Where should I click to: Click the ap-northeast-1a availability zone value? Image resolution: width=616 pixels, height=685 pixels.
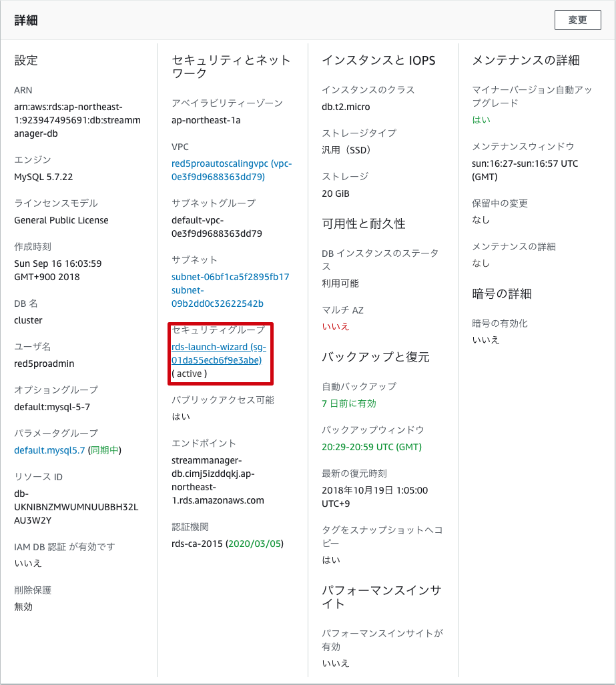point(206,121)
